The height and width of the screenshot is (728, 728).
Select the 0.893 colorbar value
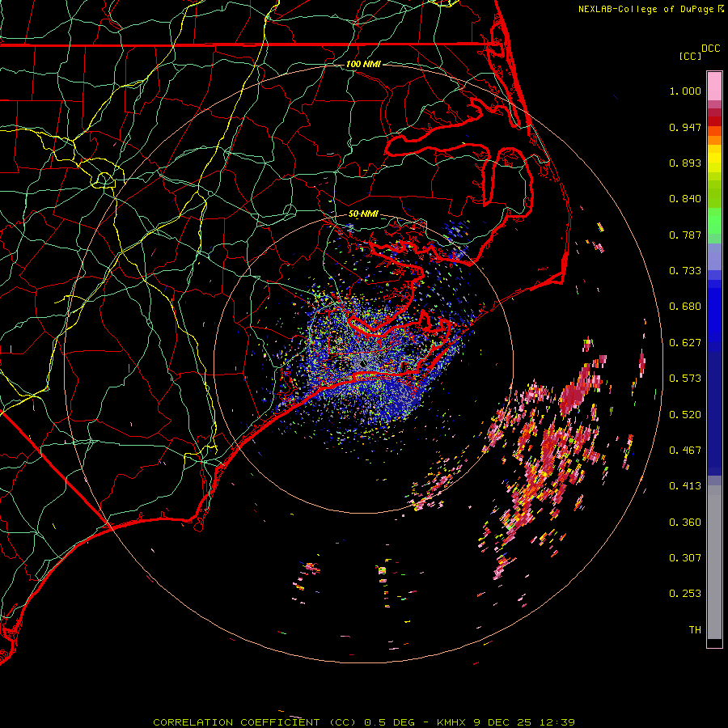click(685, 163)
